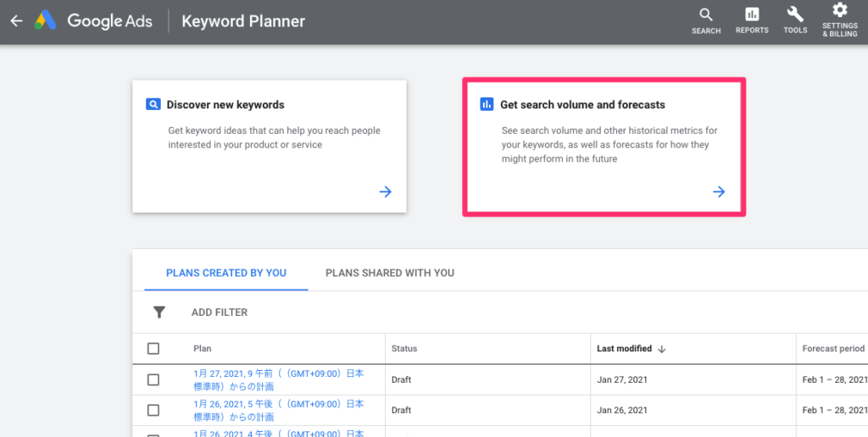Sort by the Status column header
The width and height of the screenshot is (868, 437).
(x=404, y=348)
